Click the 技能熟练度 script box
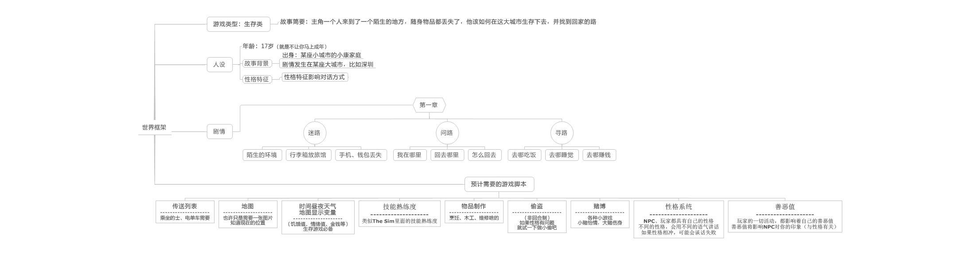The height and width of the screenshot is (255, 980). coord(399,214)
